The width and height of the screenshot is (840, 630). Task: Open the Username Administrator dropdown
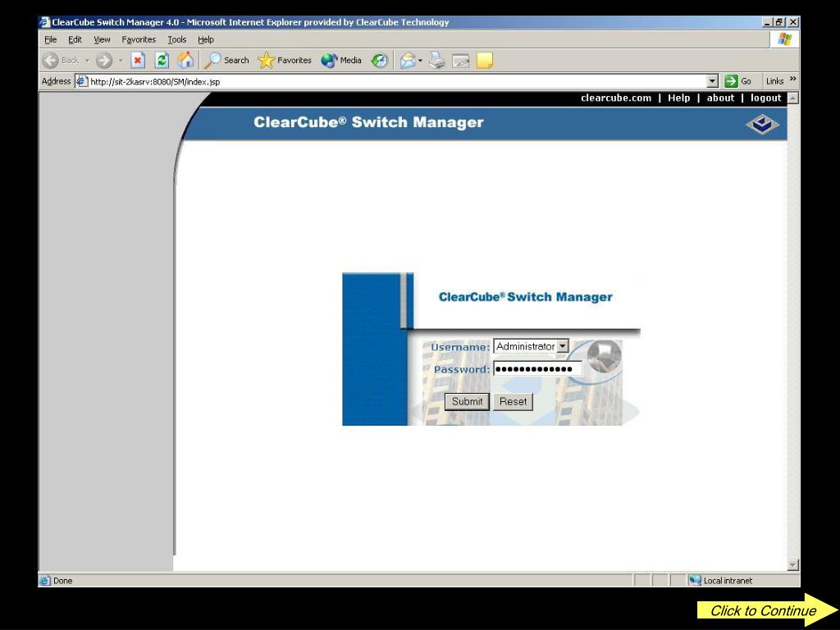(563, 346)
